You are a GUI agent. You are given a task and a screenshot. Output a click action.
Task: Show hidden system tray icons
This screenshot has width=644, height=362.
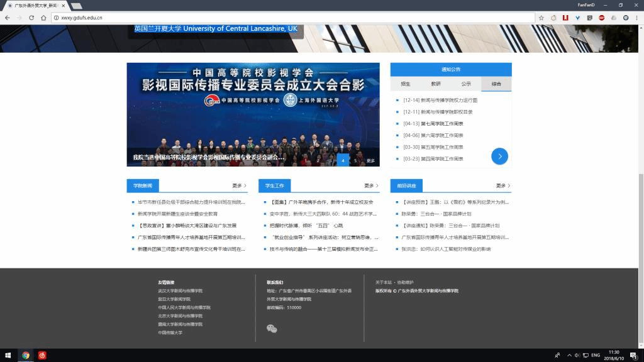[570, 355]
